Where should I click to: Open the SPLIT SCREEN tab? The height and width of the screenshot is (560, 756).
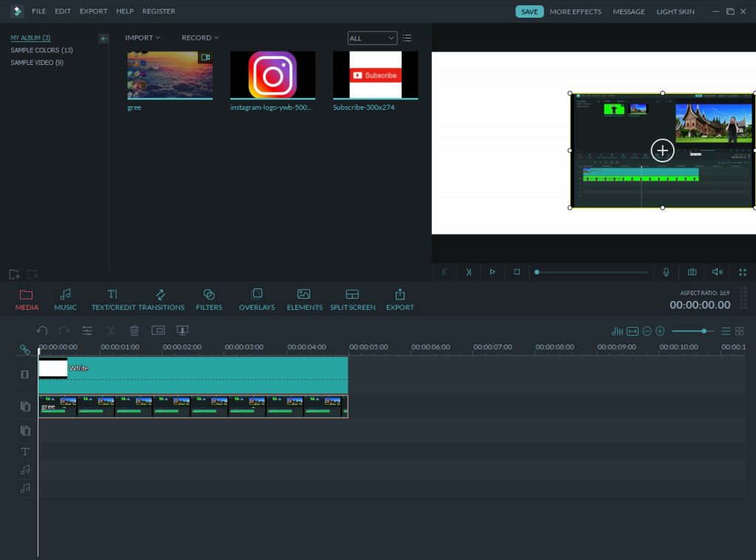[x=352, y=300]
